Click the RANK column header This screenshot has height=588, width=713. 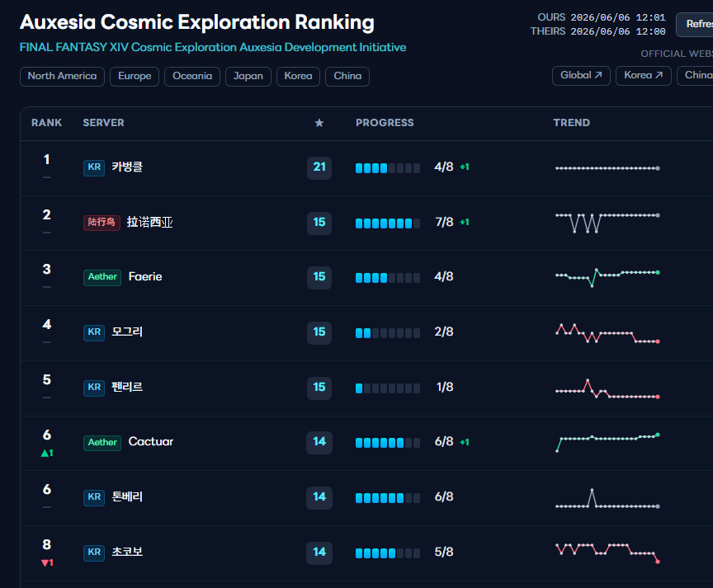click(46, 123)
